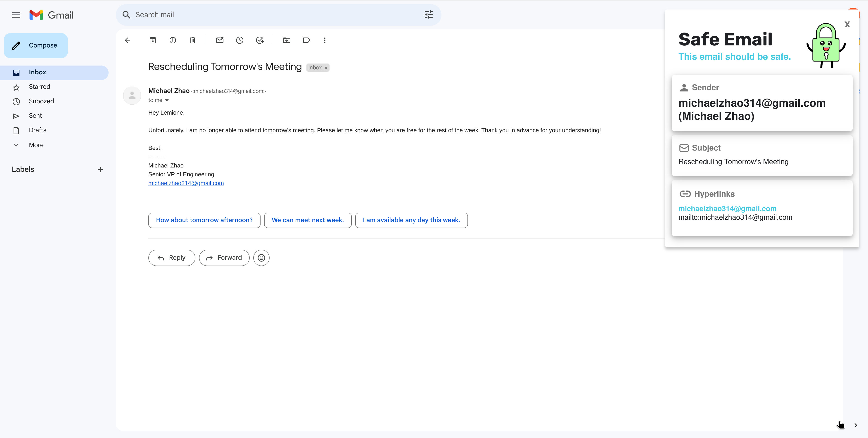
Task: Delete the email with trash icon
Action: tap(192, 40)
